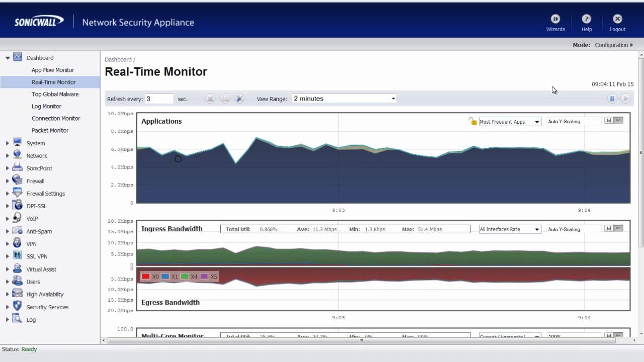Select Packet Monitor in sidebar
Screen dimensions: 644x362
pyautogui.click(x=50, y=130)
